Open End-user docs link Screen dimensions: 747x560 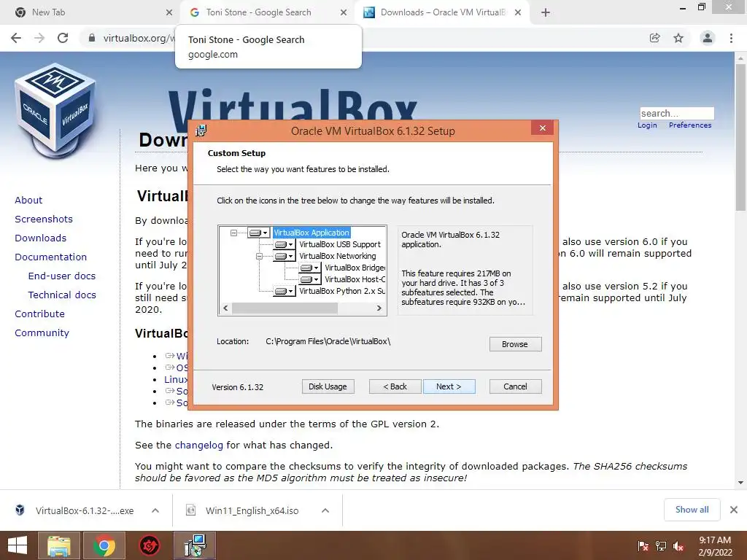62,276
